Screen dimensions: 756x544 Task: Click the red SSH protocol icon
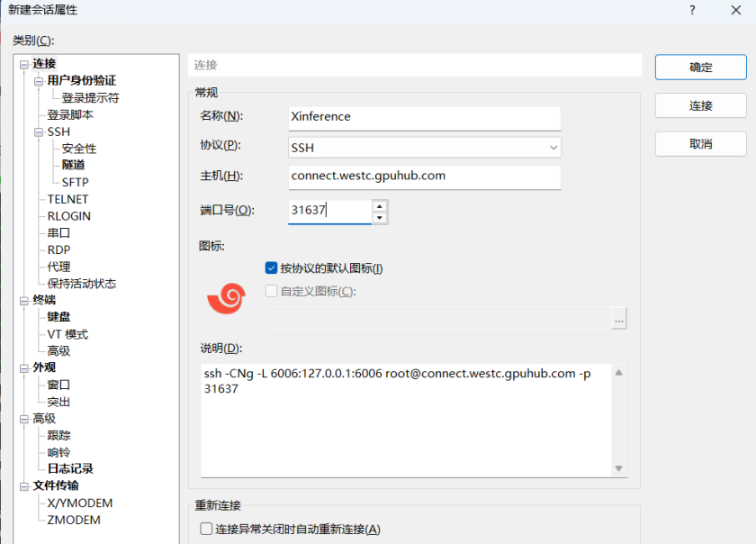226,298
